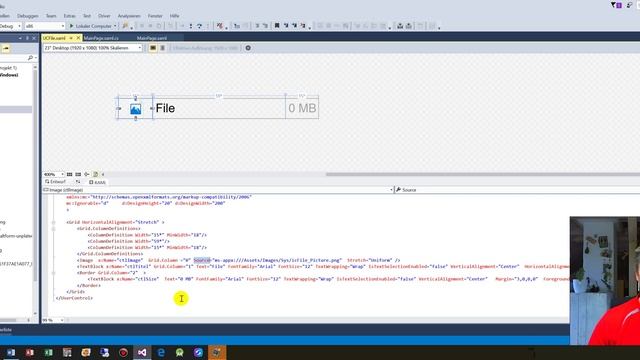The width and height of the screenshot is (640, 360).
Task: Increase line indent toolbar icon
Action: 265,26
